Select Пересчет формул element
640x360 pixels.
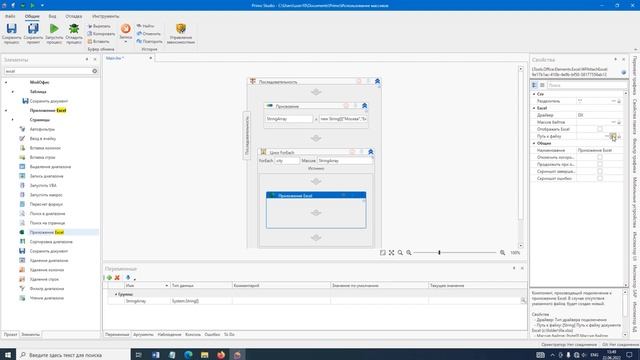pyautogui.click(x=46, y=204)
